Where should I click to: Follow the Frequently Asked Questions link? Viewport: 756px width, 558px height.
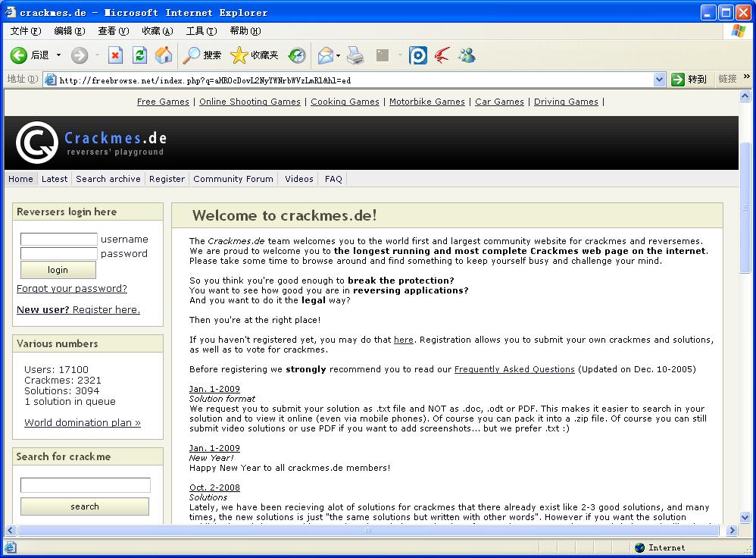point(514,369)
